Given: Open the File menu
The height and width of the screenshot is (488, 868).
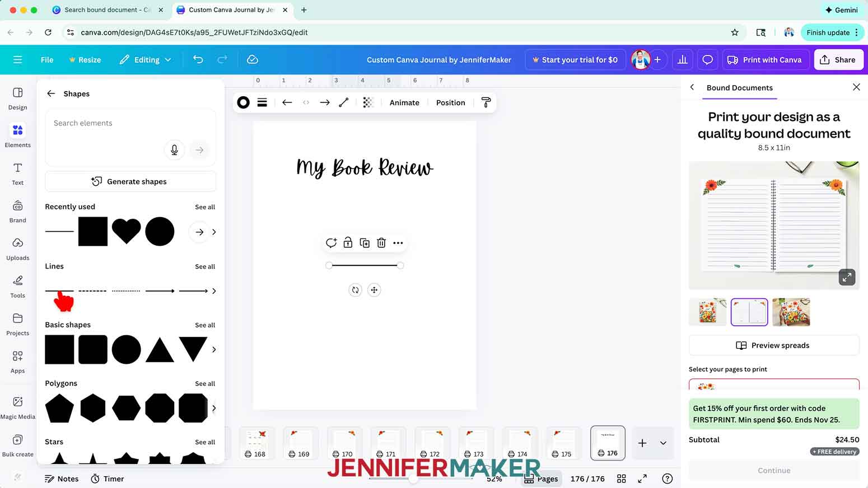Looking at the screenshot, I should pos(47,59).
